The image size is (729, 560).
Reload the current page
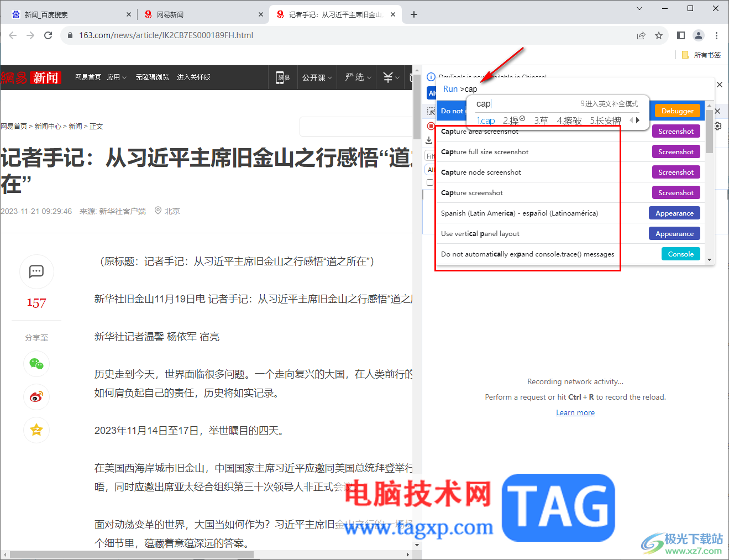pos(48,35)
